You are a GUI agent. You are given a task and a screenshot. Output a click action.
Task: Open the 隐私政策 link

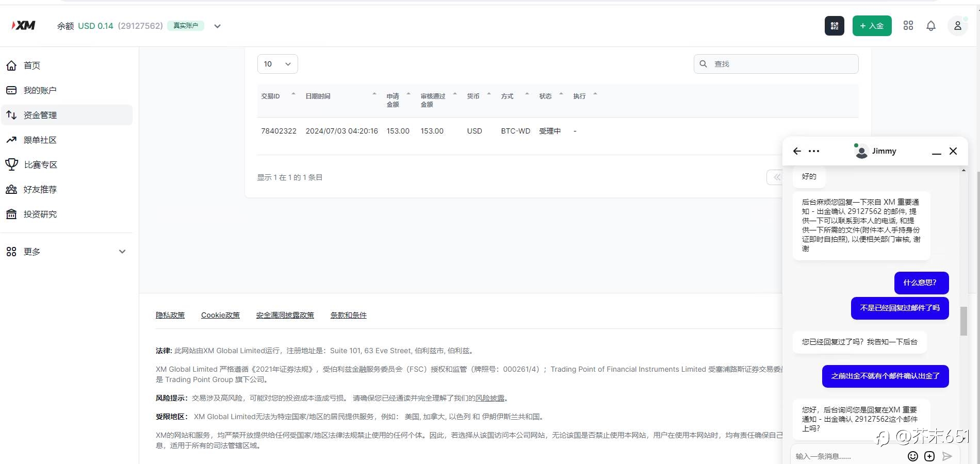tap(170, 315)
